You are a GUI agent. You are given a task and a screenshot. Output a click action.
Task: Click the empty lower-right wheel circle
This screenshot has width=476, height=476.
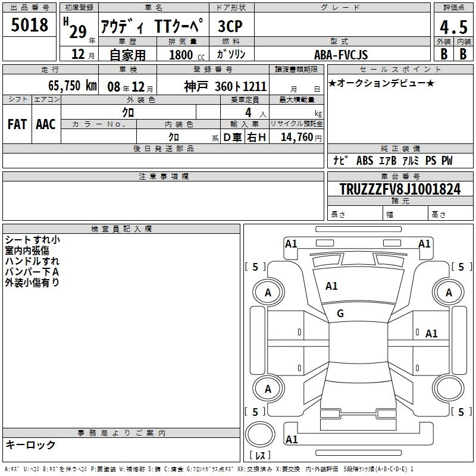(449, 389)
